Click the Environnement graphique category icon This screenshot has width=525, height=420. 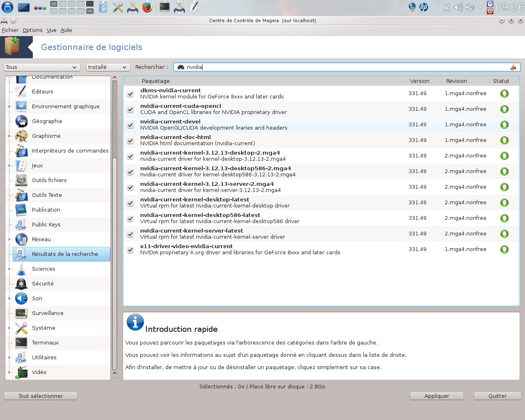pyautogui.click(x=21, y=106)
